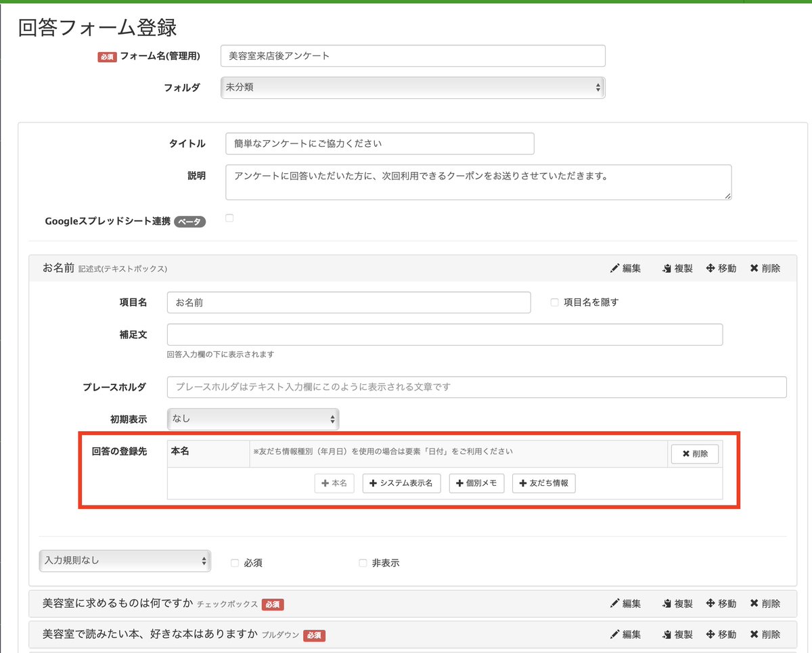Duplicate the お名前 item via 複製

[677, 268]
